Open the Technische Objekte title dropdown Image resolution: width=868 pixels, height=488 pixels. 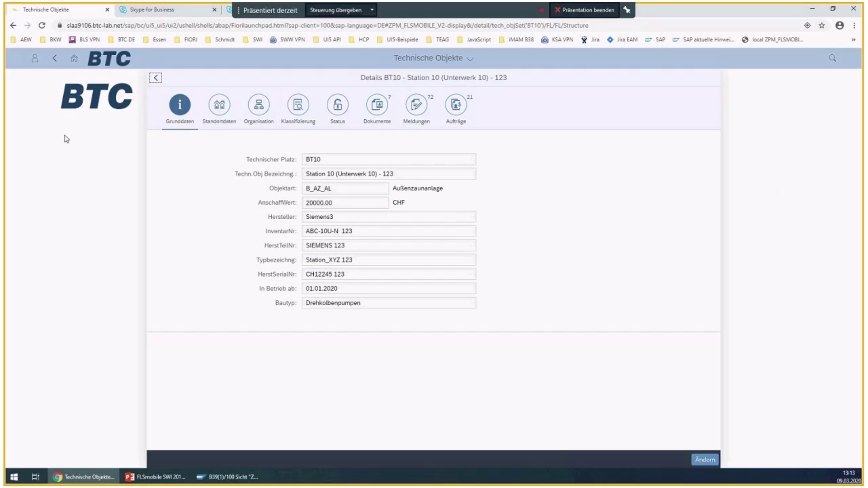470,59
